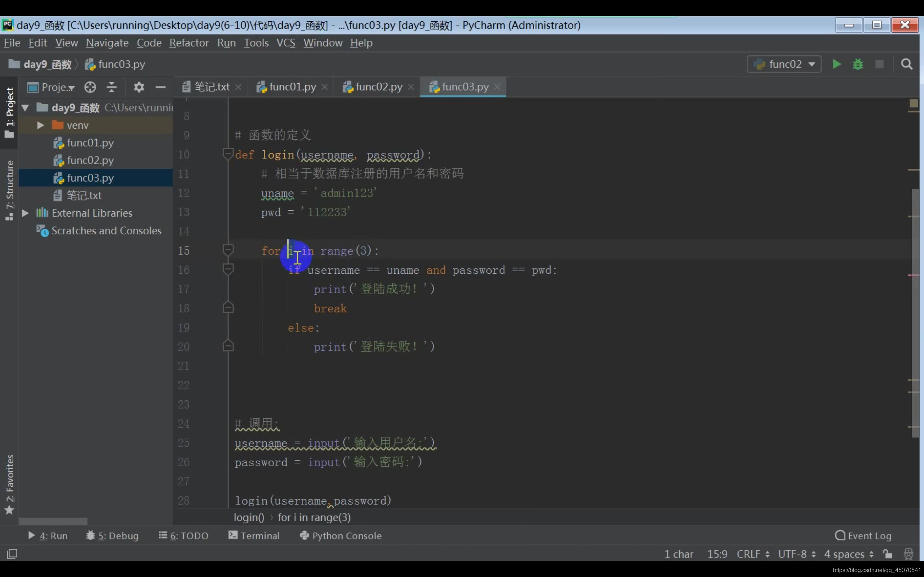Fold the for loop at line 15 gutter
The height and width of the screenshot is (577, 924).
(x=228, y=250)
